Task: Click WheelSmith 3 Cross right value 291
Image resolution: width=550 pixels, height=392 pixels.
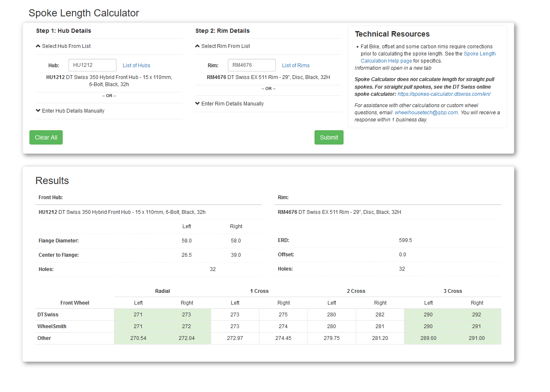Action: click(x=477, y=326)
